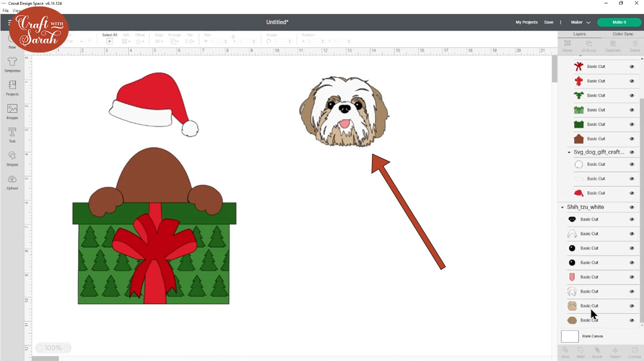Image resolution: width=644 pixels, height=361 pixels.
Task: Open the Templates panel
Action: pyautogui.click(x=12, y=65)
